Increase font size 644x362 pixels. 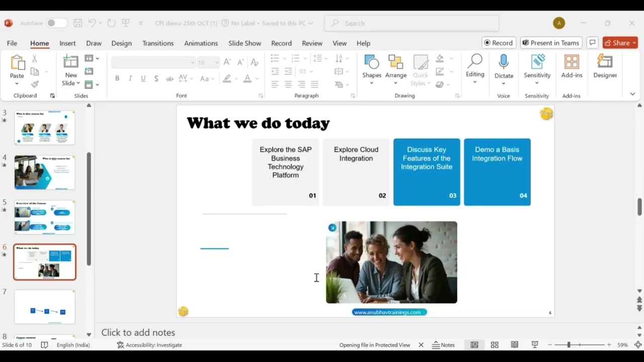click(227, 62)
